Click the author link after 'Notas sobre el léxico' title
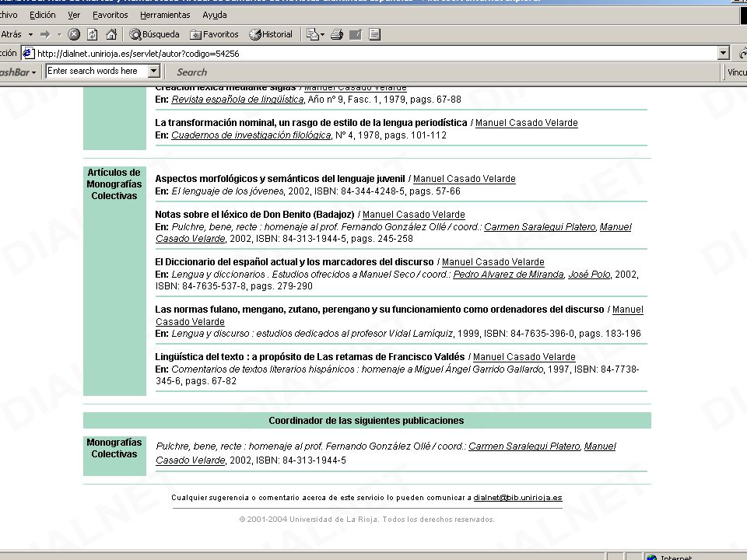747x560 pixels. coord(413,215)
